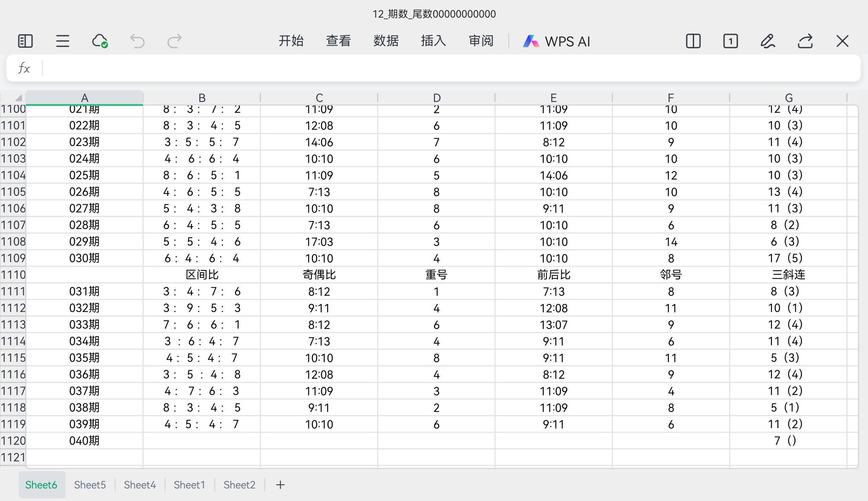
Task: Add a new sheet with plus button
Action: point(280,485)
